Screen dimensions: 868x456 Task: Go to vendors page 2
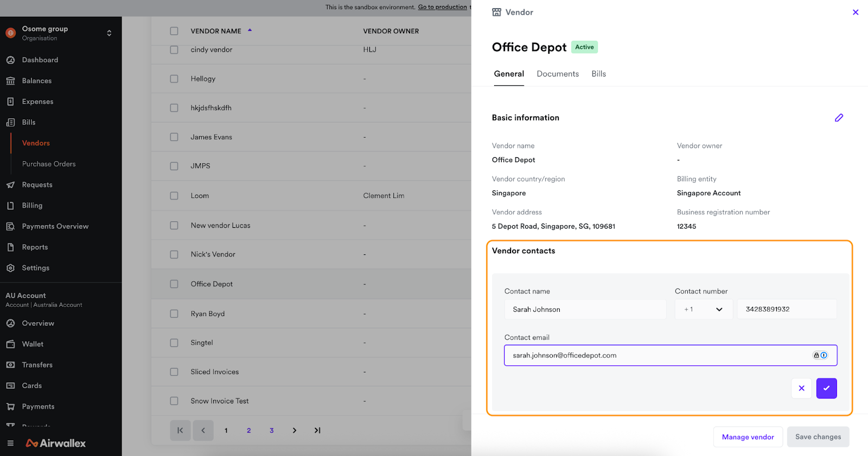249,431
